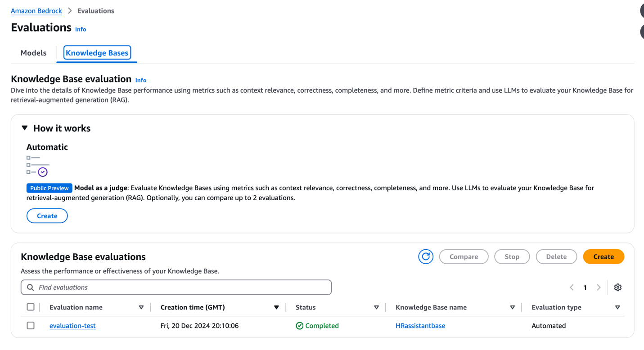
Task: Open the evaluation-test evaluation link
Action: 72,326
